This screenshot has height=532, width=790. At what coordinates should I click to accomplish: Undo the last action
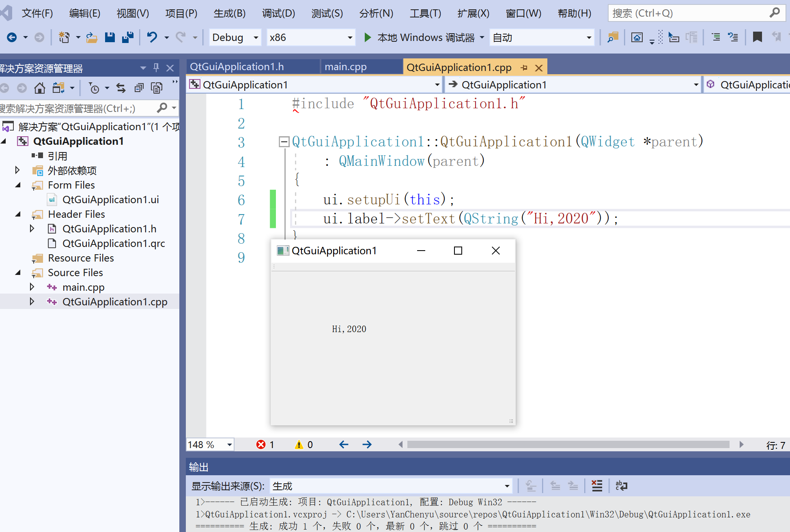click(x=152, y=38)
